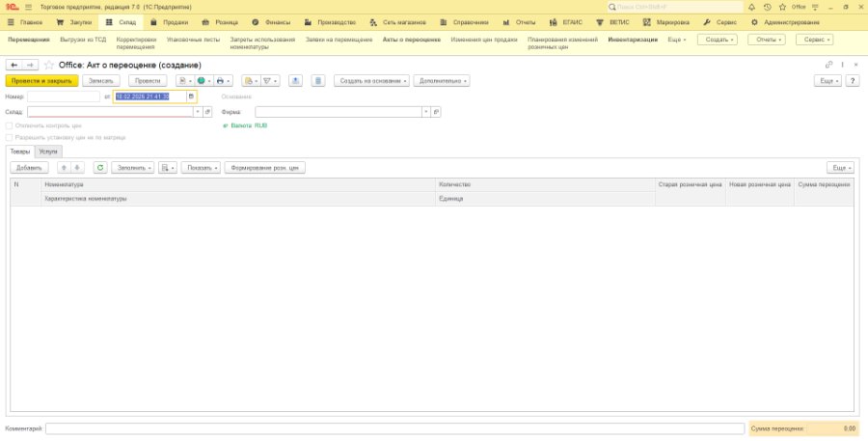Open notifications bell icon
868x441 pixels.
[751, 7]
